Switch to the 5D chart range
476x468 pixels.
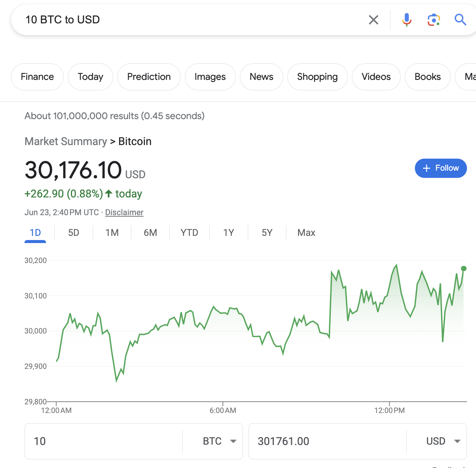coord(74,232)
